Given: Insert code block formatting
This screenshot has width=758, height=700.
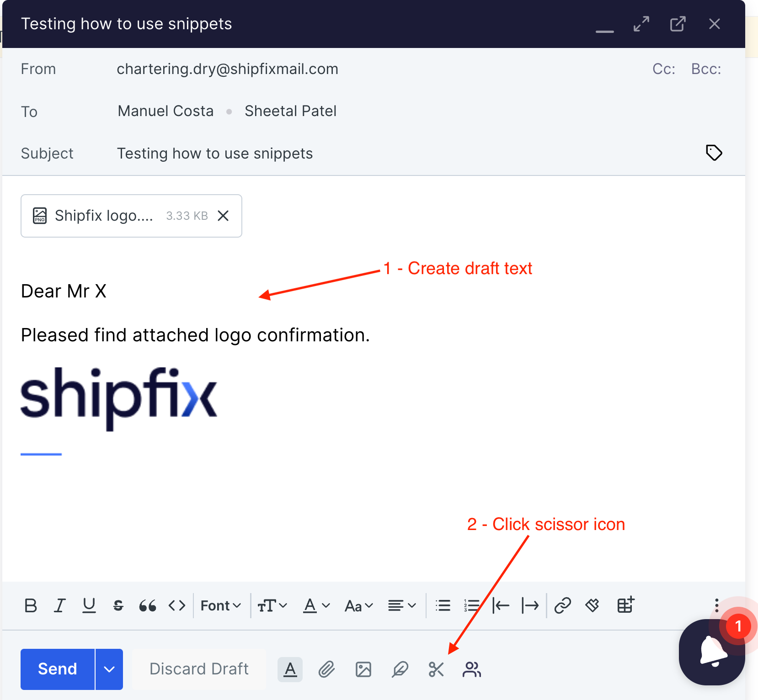Looking at the screenshot, I should (177, 605).
